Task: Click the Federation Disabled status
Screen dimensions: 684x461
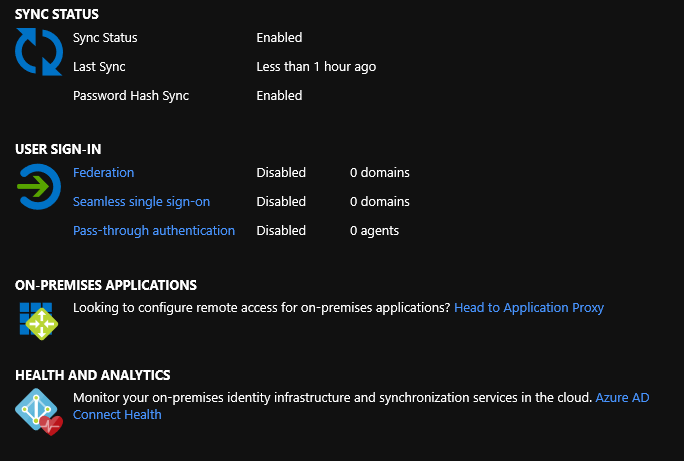Action: (x=281, y=172)
